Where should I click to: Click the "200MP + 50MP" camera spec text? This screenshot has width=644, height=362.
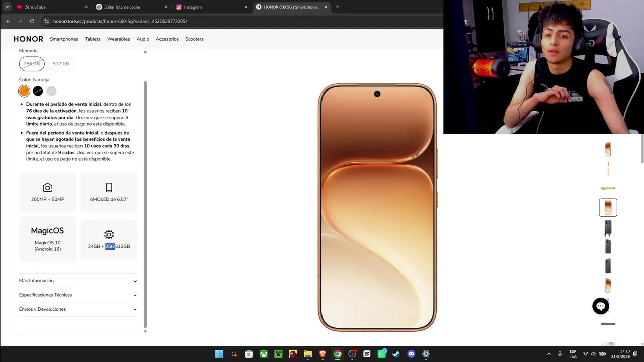tap(48, 199)
